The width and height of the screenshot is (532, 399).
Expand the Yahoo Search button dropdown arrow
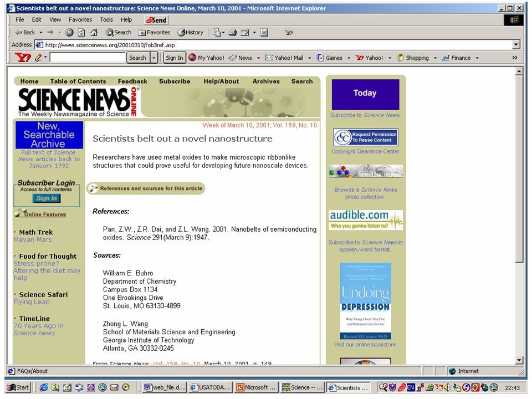click(x=154, y=58)
